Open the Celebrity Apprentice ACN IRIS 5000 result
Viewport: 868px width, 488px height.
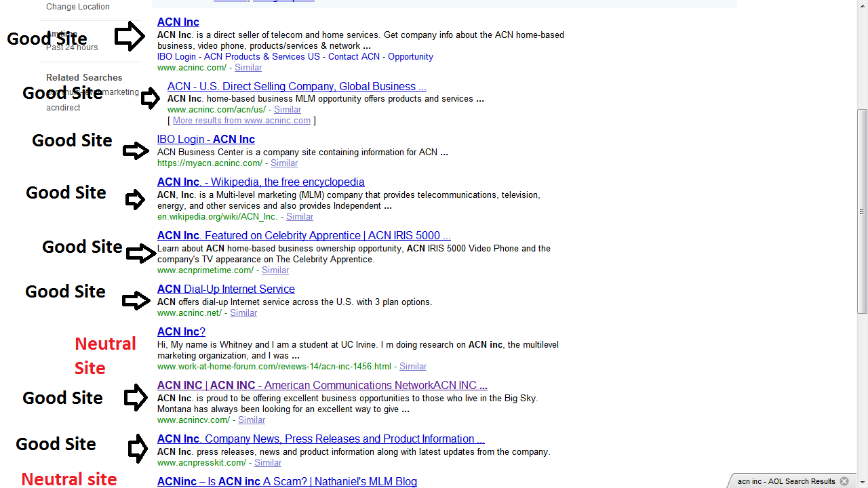point(304,236)
